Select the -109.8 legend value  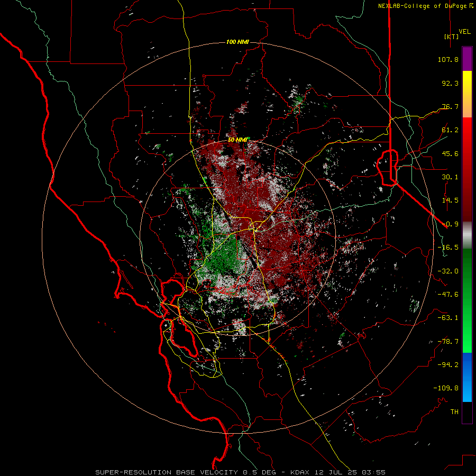(x=446, y=388)
